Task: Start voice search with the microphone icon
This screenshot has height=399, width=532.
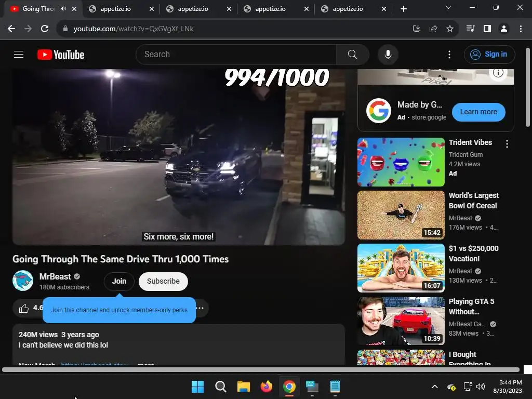Action: pyautogui.click(x=388, y=54)
